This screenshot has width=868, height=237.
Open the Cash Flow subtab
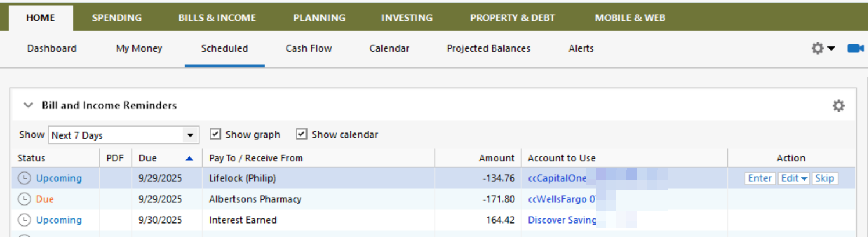(x=309, y=49)
